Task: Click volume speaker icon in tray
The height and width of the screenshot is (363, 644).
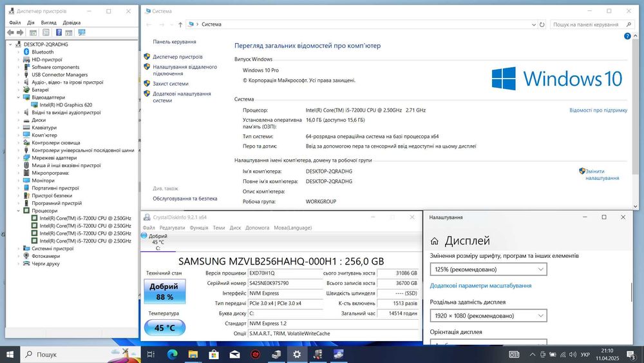Action: [x=573, y=355]
